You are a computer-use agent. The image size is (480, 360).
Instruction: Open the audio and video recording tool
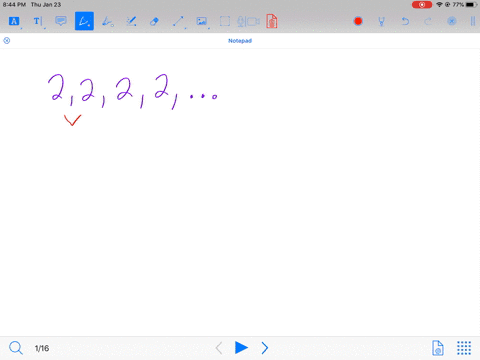[248, 22]
